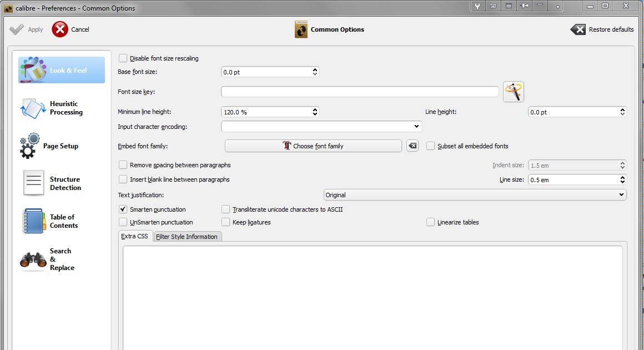Check Remove spacing between paragraphs
Screen dimensions: 644x350
(x=123, y=165)
